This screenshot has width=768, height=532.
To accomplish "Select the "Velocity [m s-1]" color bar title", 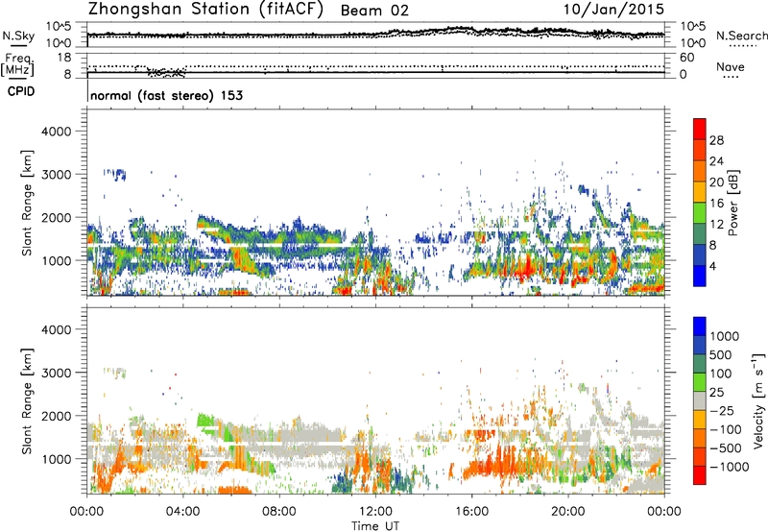I will [758, 400].
